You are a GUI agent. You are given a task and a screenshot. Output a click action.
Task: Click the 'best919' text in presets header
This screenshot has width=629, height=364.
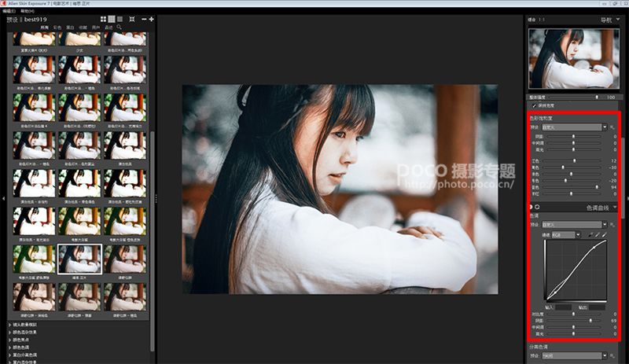pyautogui.click(x=35, y=20)
